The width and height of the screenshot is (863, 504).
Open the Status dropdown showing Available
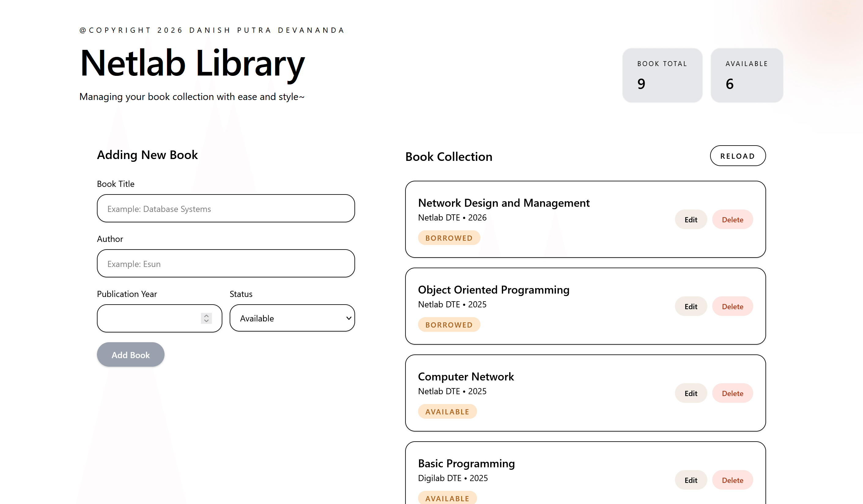pos(292,318)
